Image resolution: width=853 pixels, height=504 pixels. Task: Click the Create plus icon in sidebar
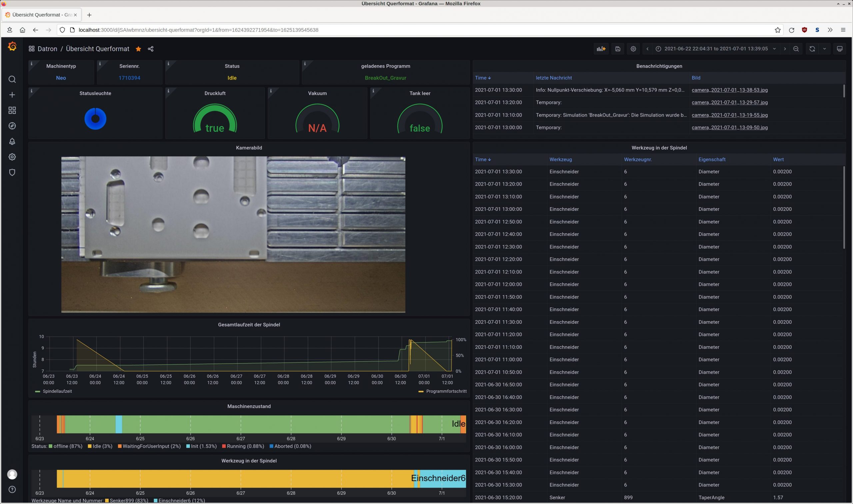pos(12,95)
